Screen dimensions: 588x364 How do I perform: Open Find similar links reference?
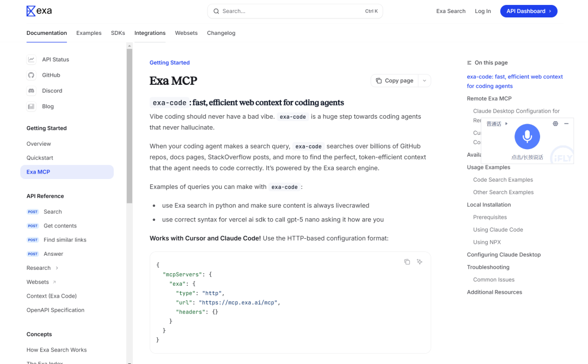point(65,240)
